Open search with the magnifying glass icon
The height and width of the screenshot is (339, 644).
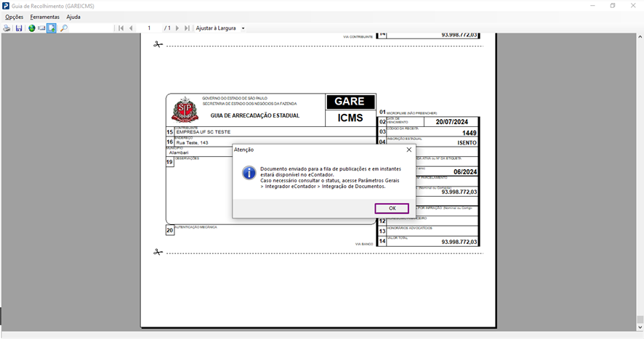click(64, 28)
